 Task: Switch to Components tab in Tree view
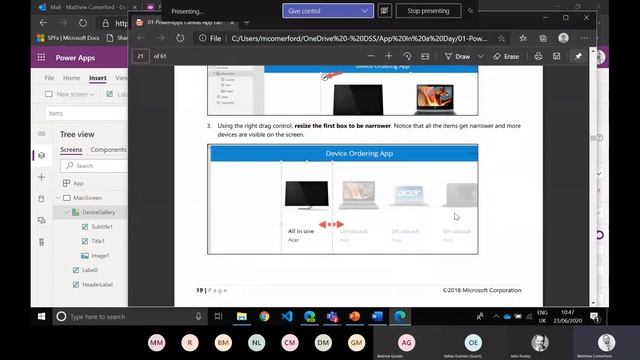(x=108, y=150)
